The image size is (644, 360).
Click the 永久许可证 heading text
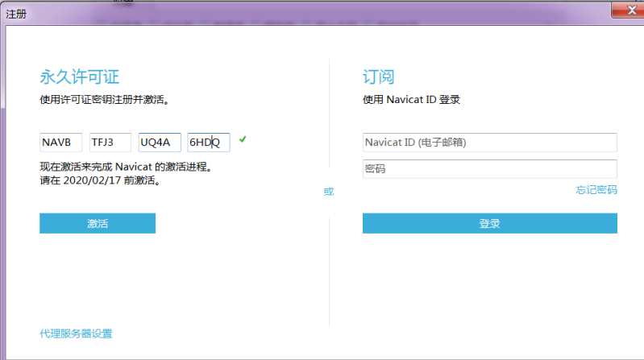coord(79,77)
